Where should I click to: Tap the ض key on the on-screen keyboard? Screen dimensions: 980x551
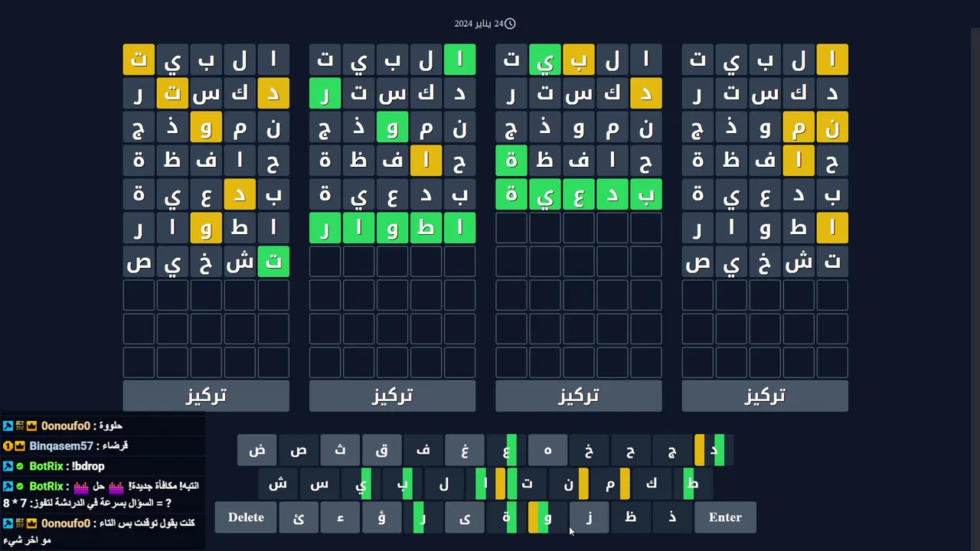[x=257, y=450]
